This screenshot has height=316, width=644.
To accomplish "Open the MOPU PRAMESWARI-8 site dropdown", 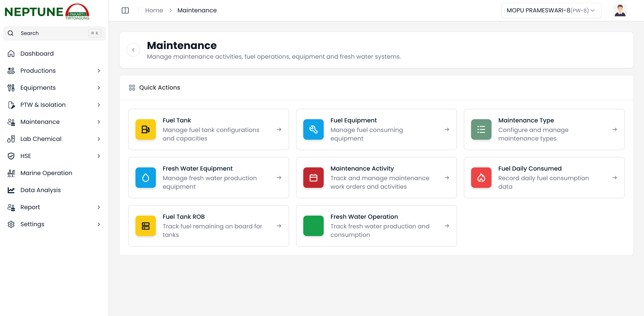I will coord(551,10).
